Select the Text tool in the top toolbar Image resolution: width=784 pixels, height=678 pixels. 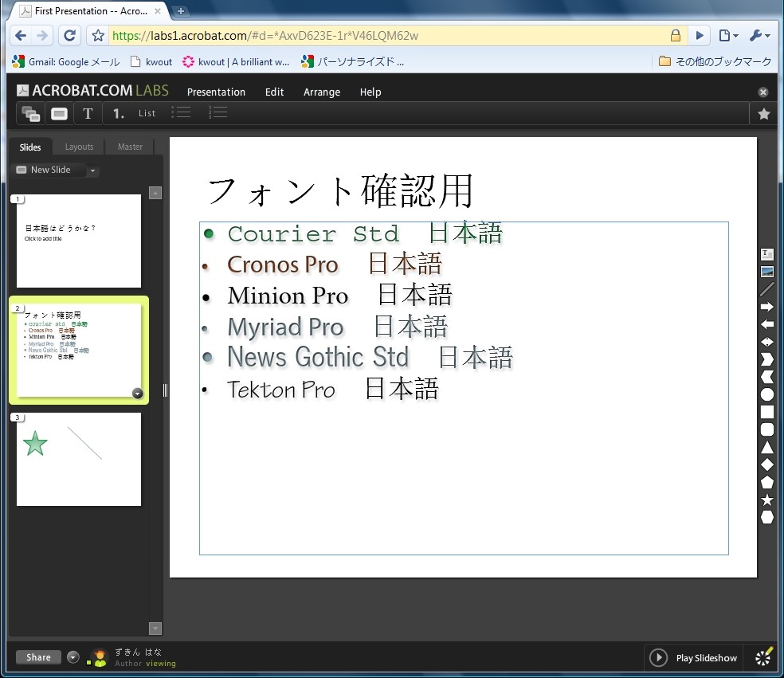pyautogui.click(x=88, y=113)
